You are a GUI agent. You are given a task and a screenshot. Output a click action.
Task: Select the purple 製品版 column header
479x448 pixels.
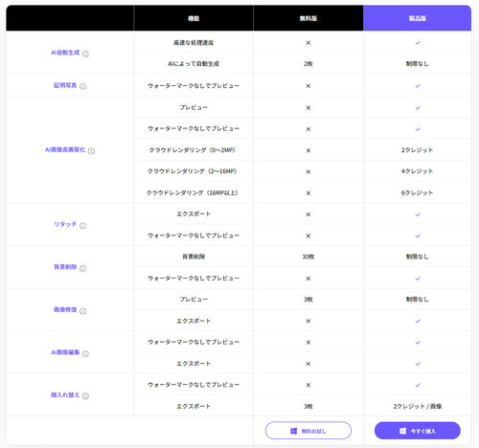pos(418,18)
